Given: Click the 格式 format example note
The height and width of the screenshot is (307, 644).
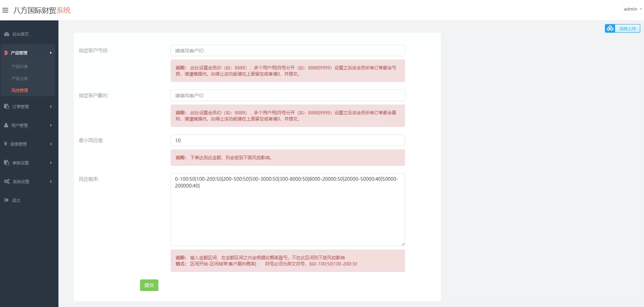Looking at the screenshot, I should pyautogui.click(x=266, y=264).
